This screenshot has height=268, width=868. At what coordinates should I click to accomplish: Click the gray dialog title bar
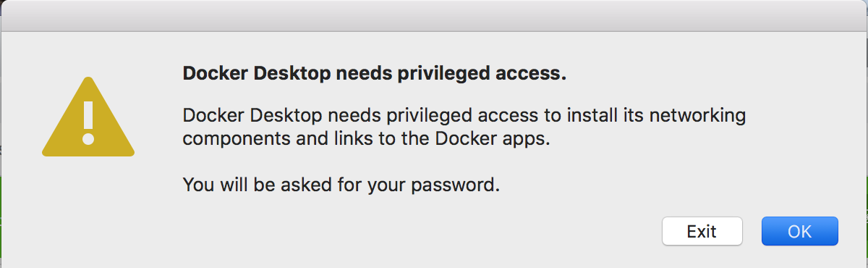(434, 15)
